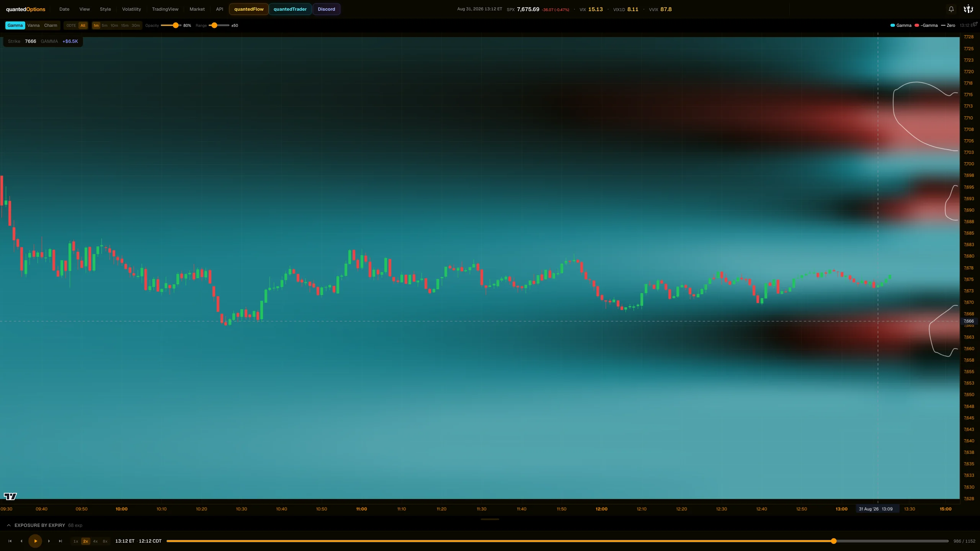Adjust the Opacity slider handle
This screenshot has height=551, width=980.
tap(176, 25)
